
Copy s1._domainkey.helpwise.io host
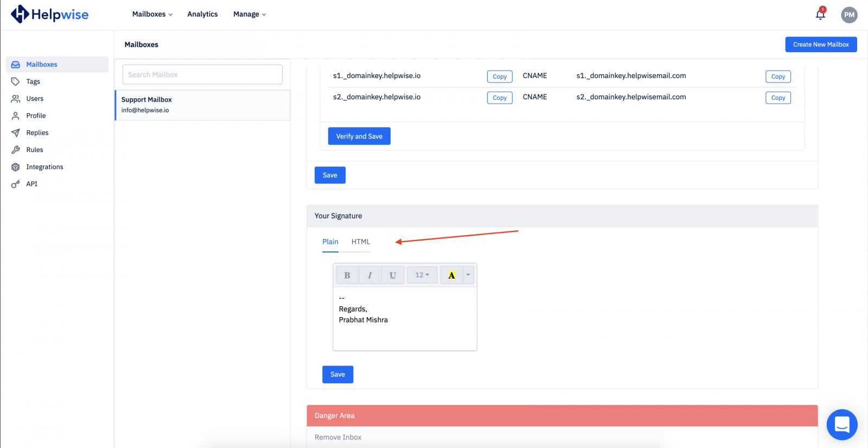[x=500, y=77]
